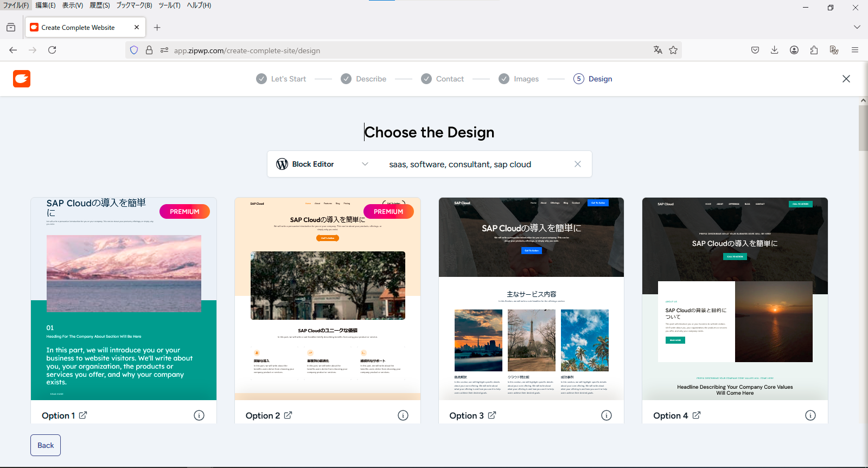Translate this page icon in address bar
This screenshot has width=868, height=468.
[658, 50]
